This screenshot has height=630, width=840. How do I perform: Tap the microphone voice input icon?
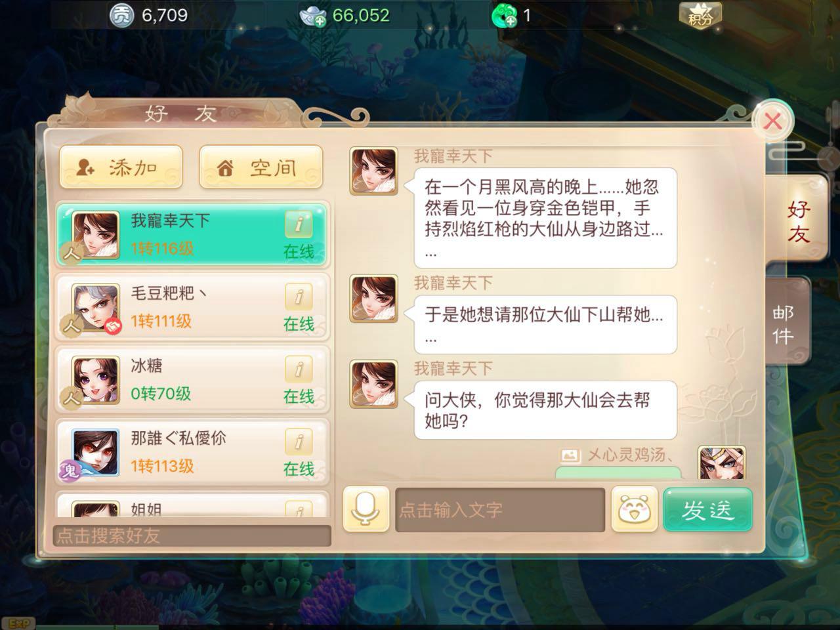click(x=366, y=509)
